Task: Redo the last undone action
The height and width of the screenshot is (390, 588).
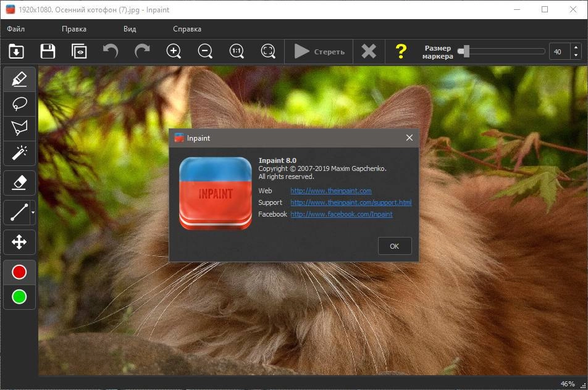Action: click(142, 51)
